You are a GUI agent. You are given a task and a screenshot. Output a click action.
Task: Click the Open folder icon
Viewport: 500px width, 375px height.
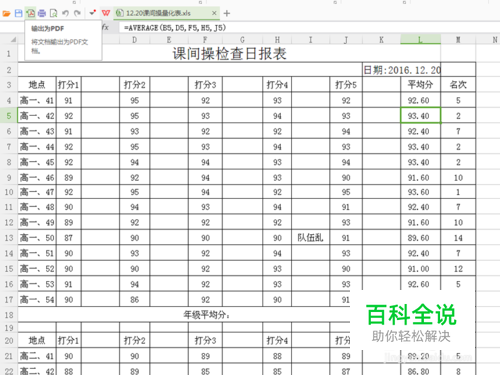pos(7,13)
